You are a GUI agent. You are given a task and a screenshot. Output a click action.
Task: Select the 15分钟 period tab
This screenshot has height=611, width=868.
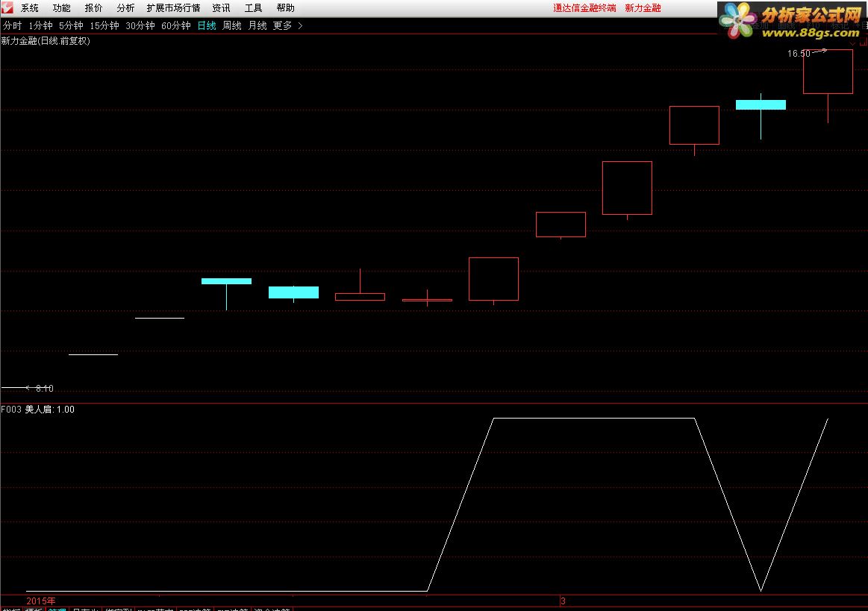(x=104, y=25)
